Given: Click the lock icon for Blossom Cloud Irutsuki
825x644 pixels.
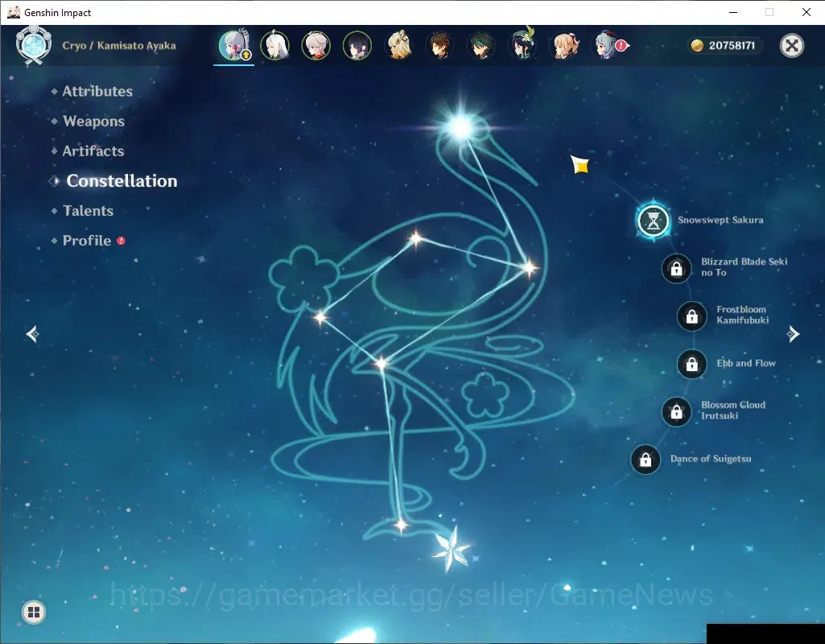Looking at the screenshot, I should pos(676,412).
